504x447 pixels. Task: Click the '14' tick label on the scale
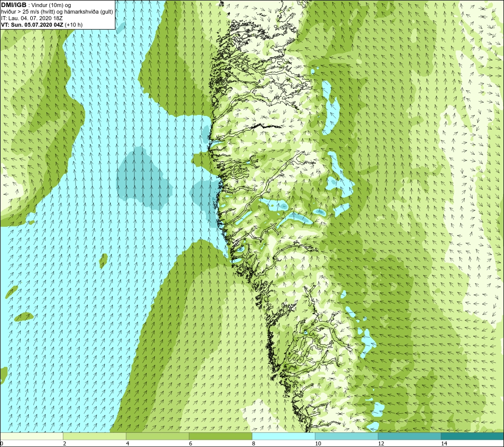(444, 443)
